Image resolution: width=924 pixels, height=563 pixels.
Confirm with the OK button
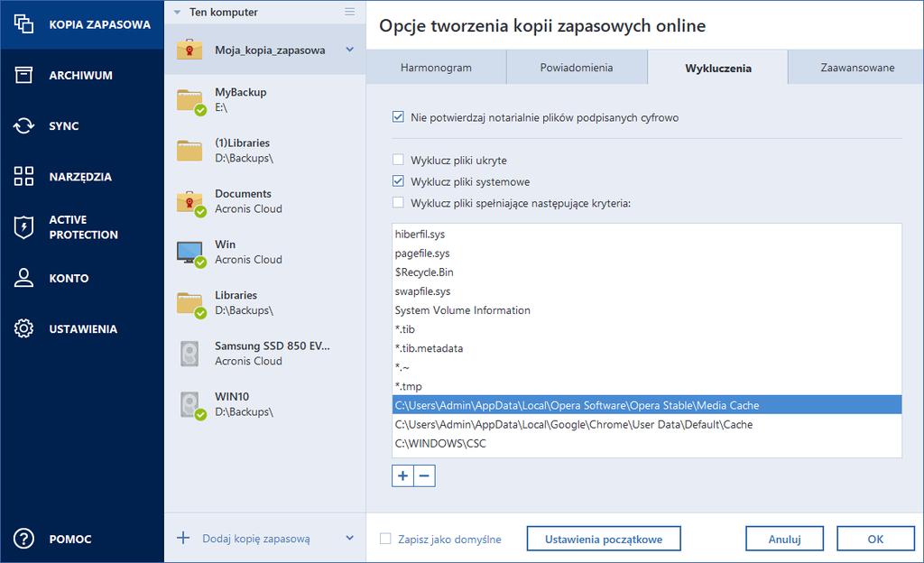(875, 539)
